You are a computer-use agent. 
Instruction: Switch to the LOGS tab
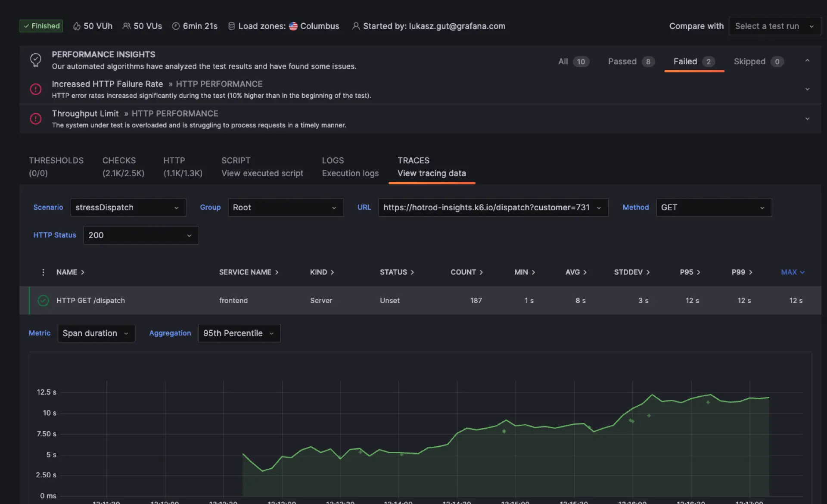click(x=350, y=167)
